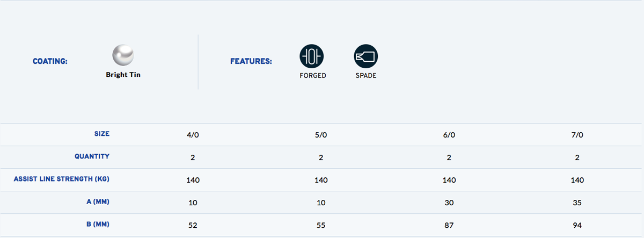
Task: Click the 7/0 size column header
Action: [x=577, y=135]
